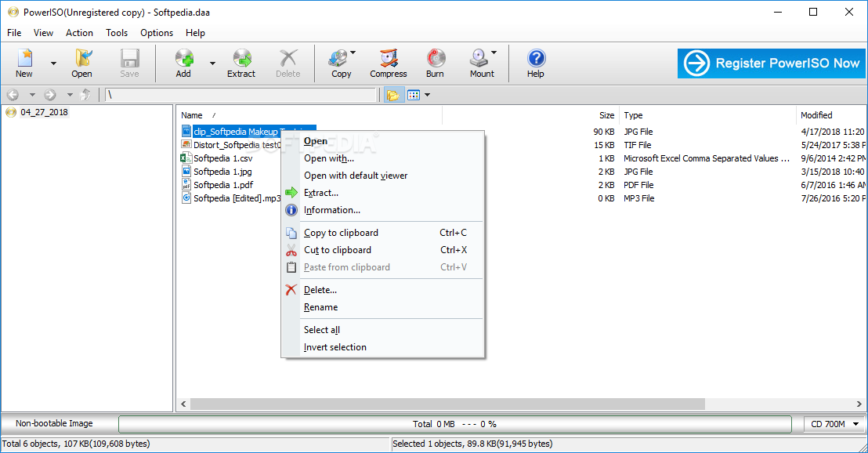Click the Add files toolbar icon
Screen dimensions: 868x453
[184, 58]
